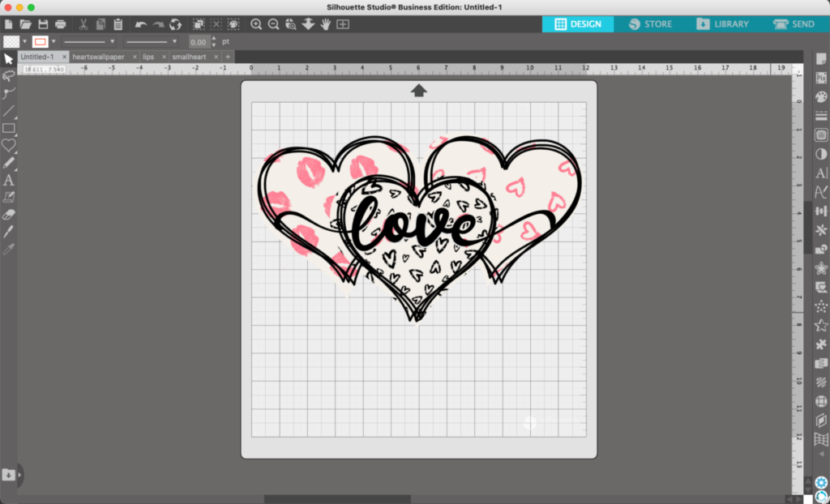Redo the last undone action
This screenshot has width=830, height=504.
point(158,24)
